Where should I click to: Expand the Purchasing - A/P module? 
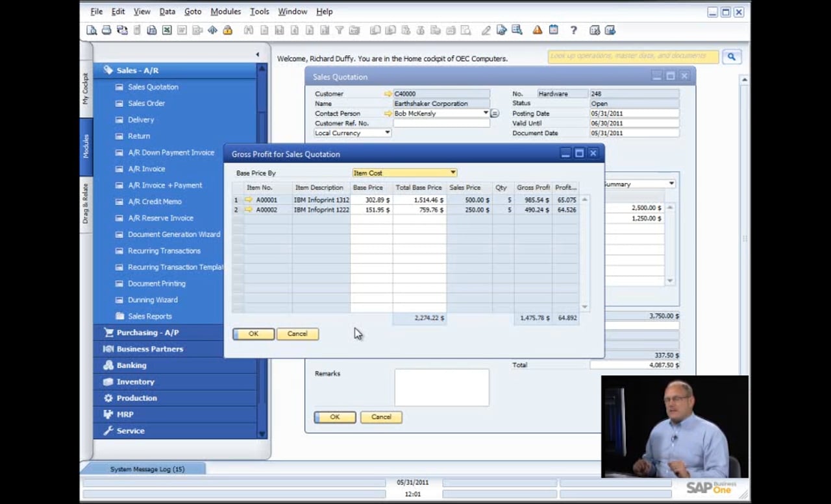pos(175,332)
